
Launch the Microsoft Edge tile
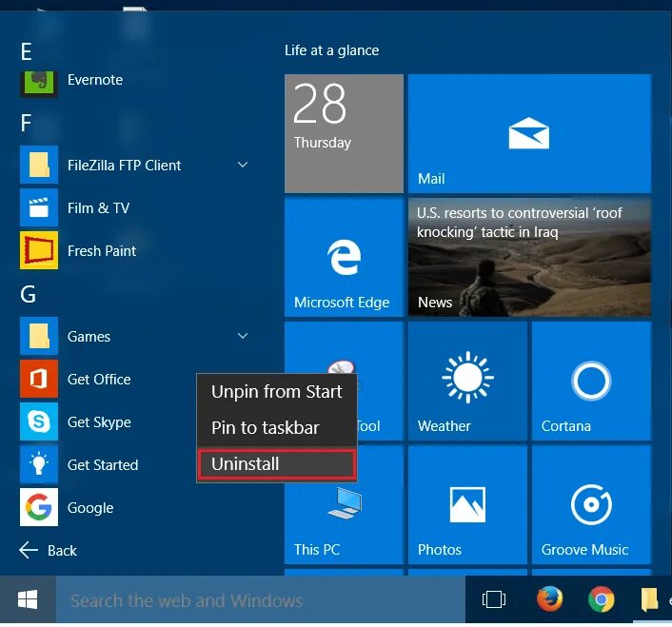tap(344, 258)
